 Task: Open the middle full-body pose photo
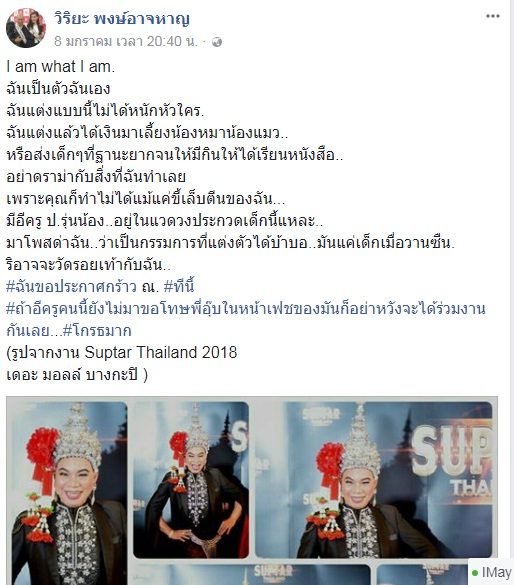pyautogui.click(x=191, y=480)
